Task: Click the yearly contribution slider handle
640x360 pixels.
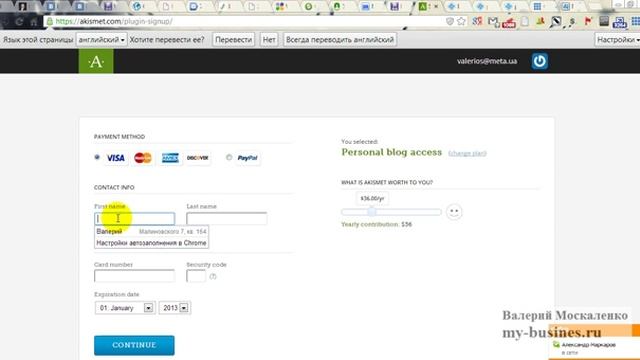Action: [x=371, y=212]
